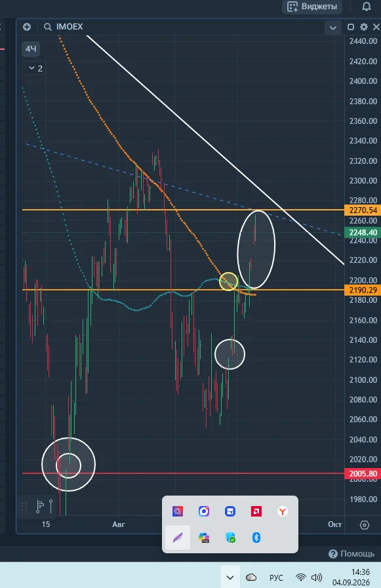The width and height of the screenshot is (381, 588).
Task: Change the 4Ч timeframe selector
Action: coord(31,49)
